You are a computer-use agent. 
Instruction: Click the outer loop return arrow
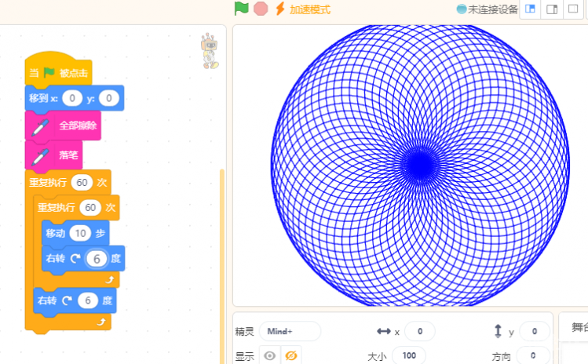point(101,322)
